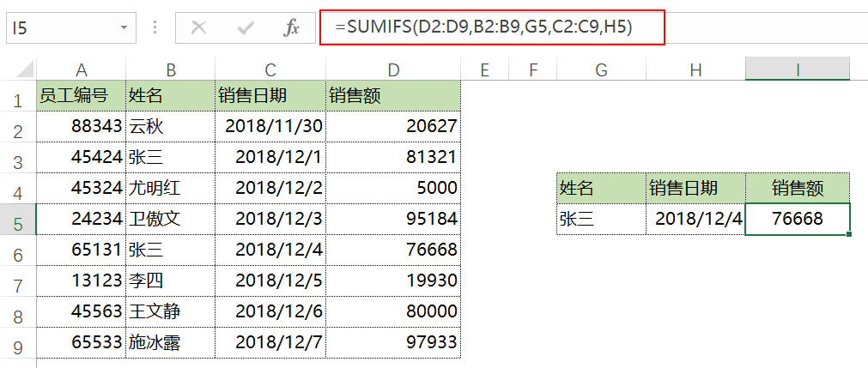The height and width of the screenshot is (368, 868).
Task: Click the 姓名 header in column G
Action: 601,189
